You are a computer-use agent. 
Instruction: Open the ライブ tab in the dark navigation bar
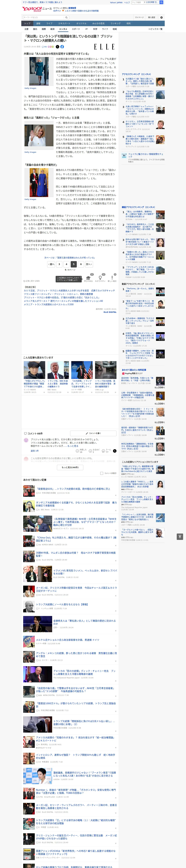click(49, 24)
